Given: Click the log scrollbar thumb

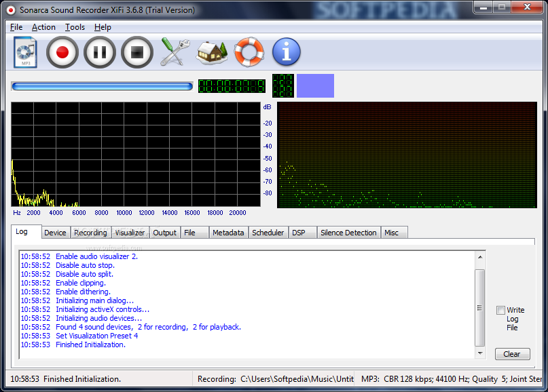Looking at the screenshot, I should [x=480, y=308].
